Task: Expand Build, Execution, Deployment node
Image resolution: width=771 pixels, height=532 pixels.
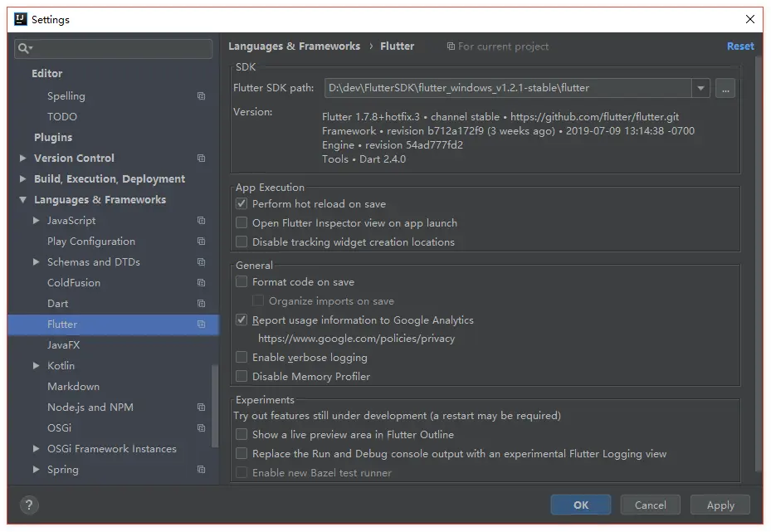Action: (22, 178)
